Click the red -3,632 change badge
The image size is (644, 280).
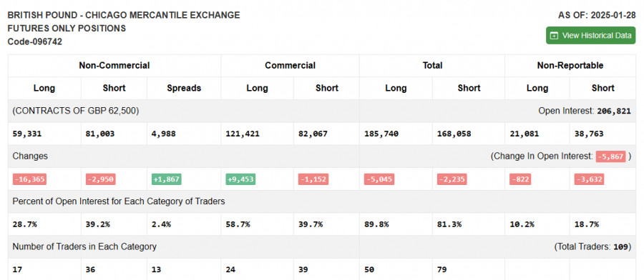pos(589,179)
